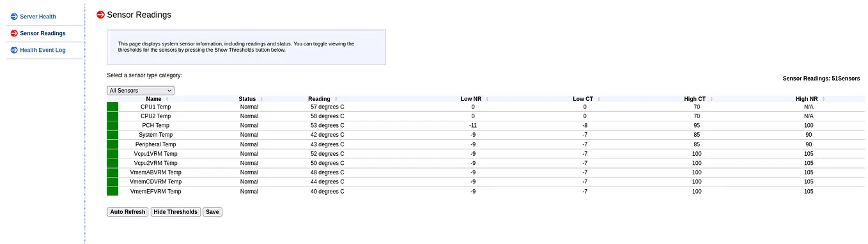Sort by Status column arrows icon

[x=261, y=99]
